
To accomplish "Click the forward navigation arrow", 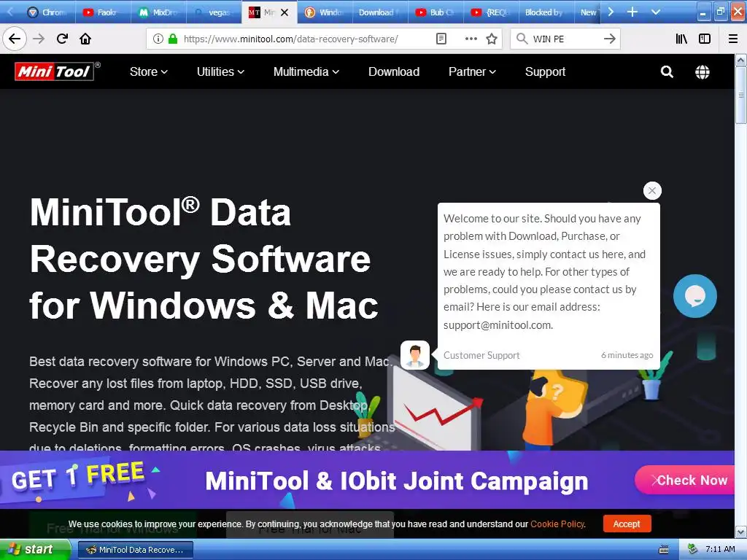I will [x=39, y=39].
